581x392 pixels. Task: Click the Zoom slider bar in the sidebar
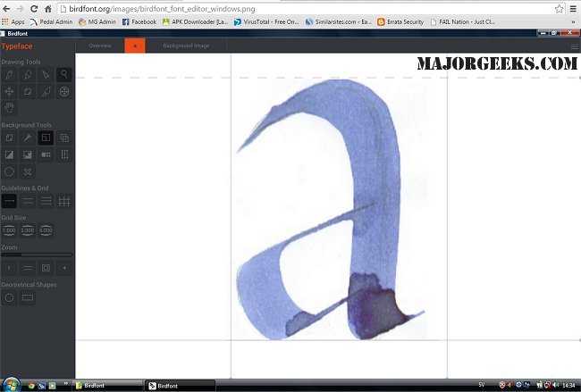36,254
